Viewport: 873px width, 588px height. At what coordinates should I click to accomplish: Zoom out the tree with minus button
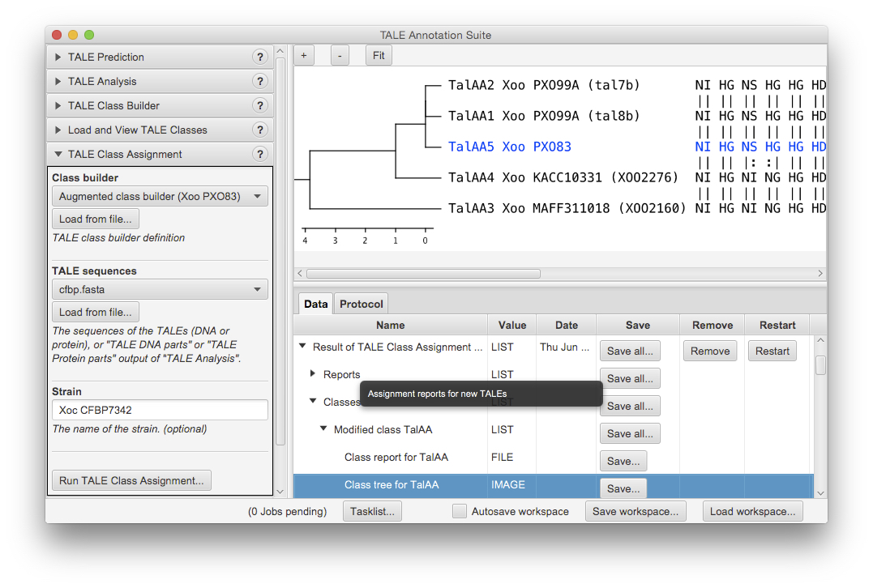click(x=340, y=55)
